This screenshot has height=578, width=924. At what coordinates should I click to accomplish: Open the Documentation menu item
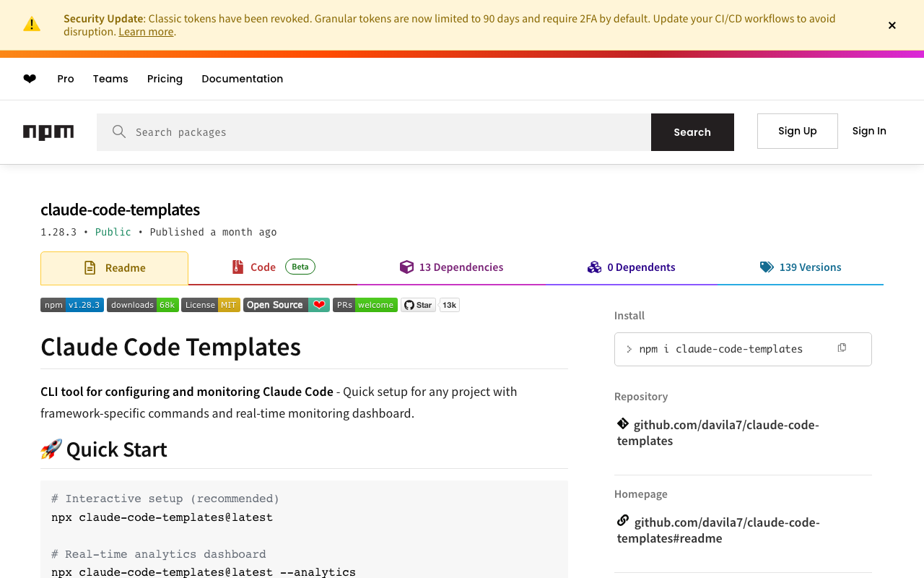coord(242,79)
